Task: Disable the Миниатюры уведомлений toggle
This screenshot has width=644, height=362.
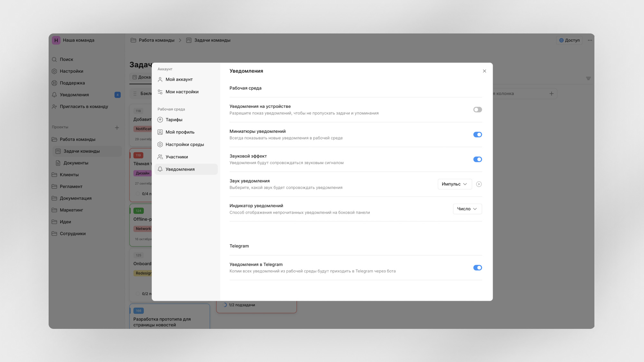Action: [x=478, y=135]
